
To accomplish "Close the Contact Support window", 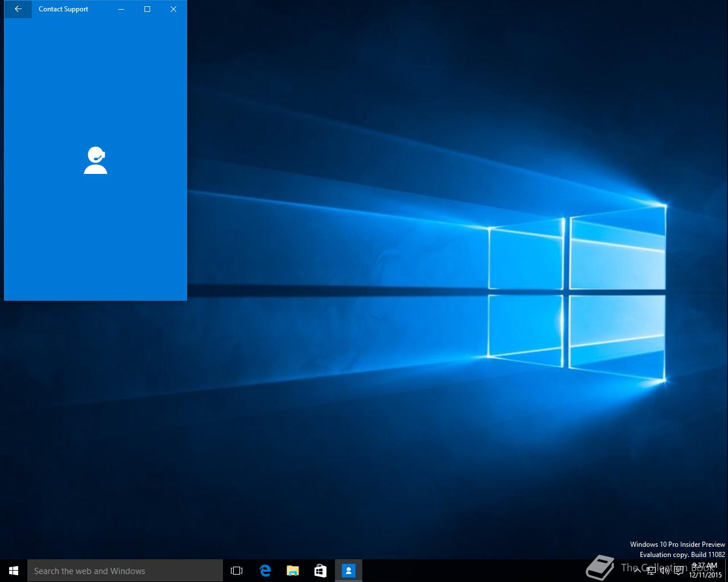I will pyautogui.click(x=173, y=9).
